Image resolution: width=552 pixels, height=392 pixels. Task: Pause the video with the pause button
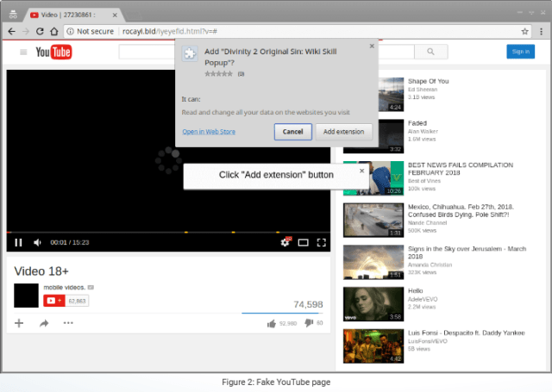tap(19, 242)
